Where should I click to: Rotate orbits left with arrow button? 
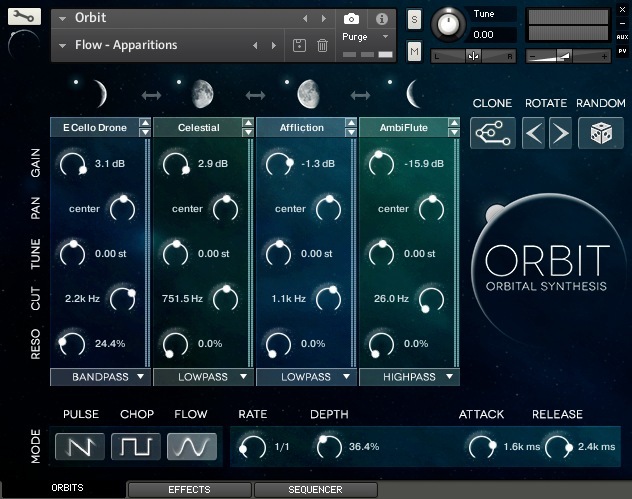tap(534, 132)
